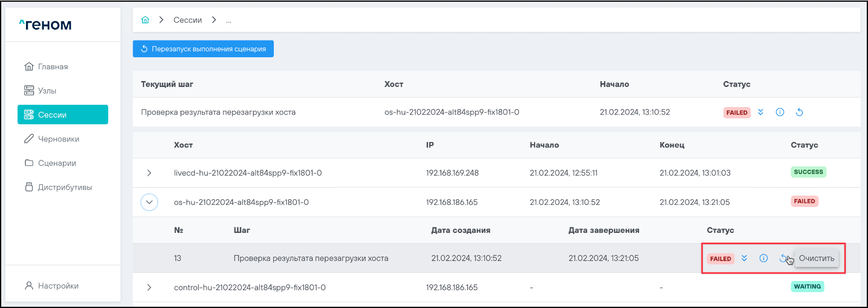Click Перезапуск выполнения сценария button
The width and height of the screenshot is (868, 308).
coord(203,49)
